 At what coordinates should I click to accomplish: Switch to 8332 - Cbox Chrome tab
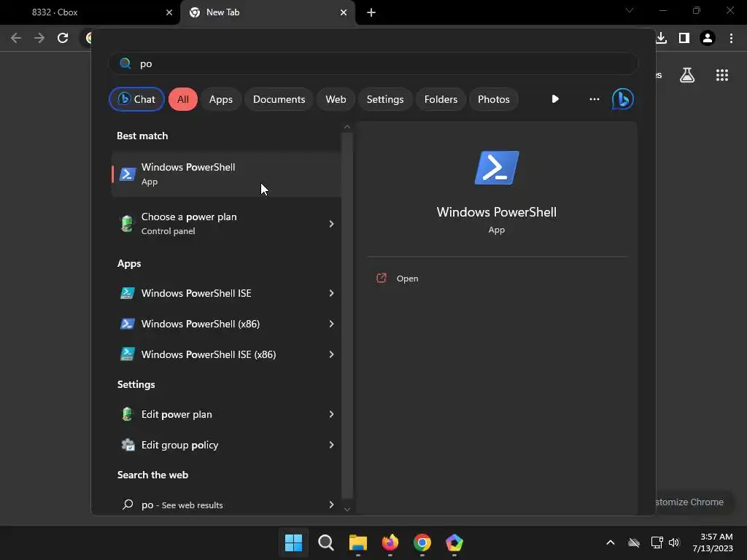(90, 12)
